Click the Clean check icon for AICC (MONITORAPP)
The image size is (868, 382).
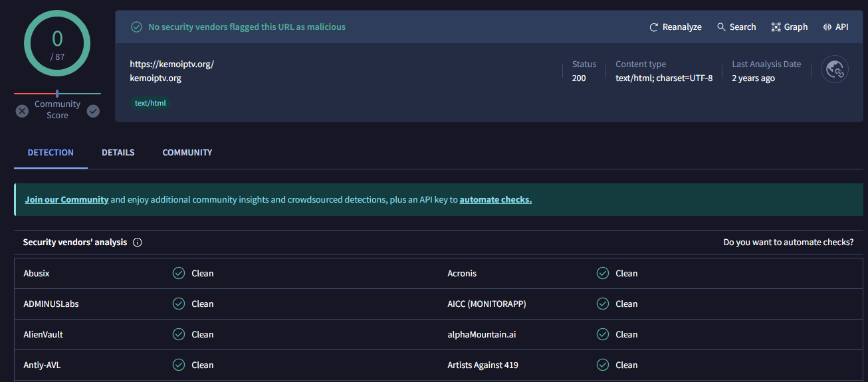coord(603,304)
